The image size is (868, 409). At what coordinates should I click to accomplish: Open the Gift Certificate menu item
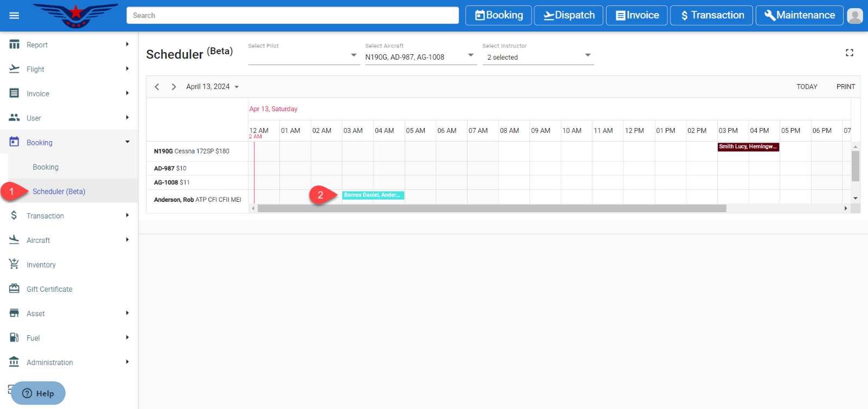(x=49, y=289)
